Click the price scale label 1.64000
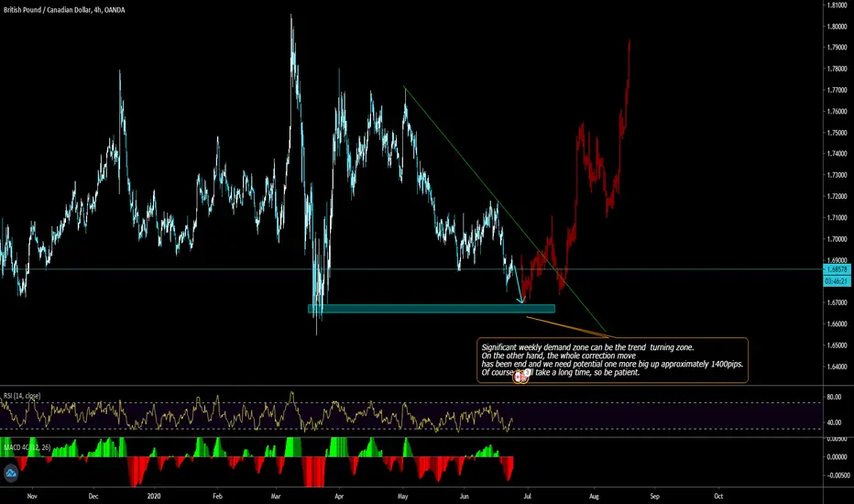The height and width of the screenshot is (504, 854). (x=837, y=367)
